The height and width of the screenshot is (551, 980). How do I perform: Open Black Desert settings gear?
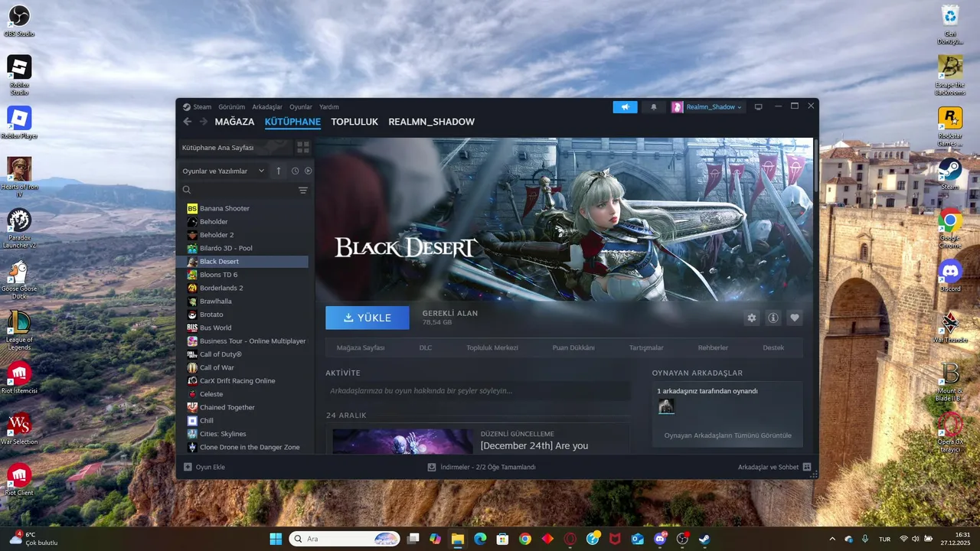(x=752, y=318)
